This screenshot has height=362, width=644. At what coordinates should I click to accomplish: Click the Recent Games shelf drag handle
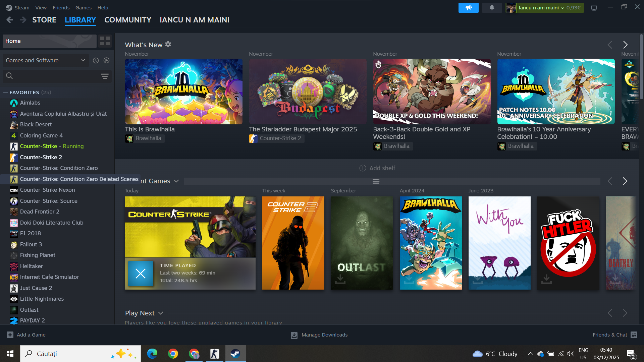click(376, 181)
